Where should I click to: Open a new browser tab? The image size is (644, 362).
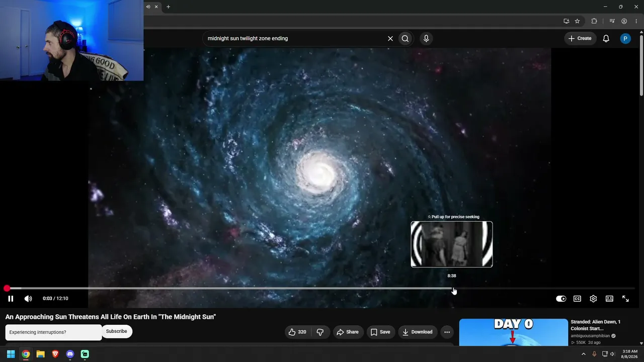[x=168, y=7]
